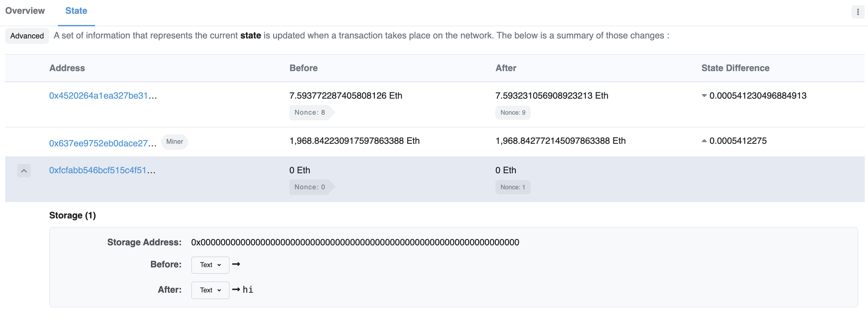Click the Nonce: 8 badge

point(310,113)
